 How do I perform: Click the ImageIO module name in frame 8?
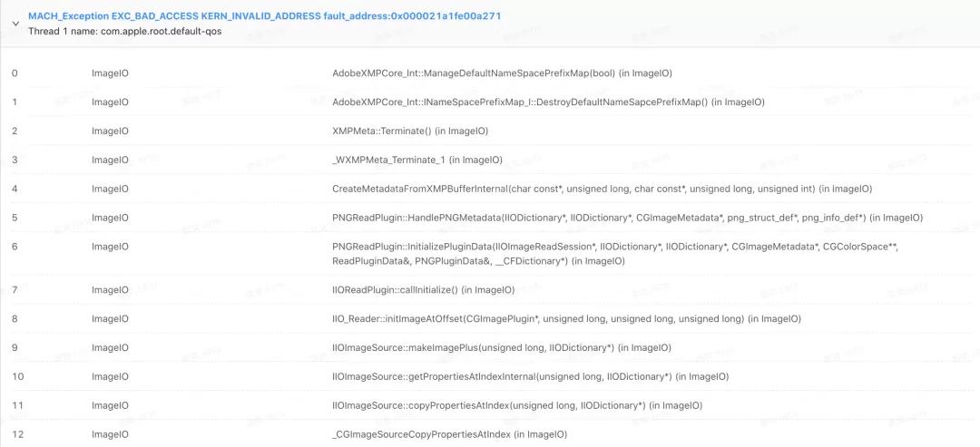tap(110, 319)
